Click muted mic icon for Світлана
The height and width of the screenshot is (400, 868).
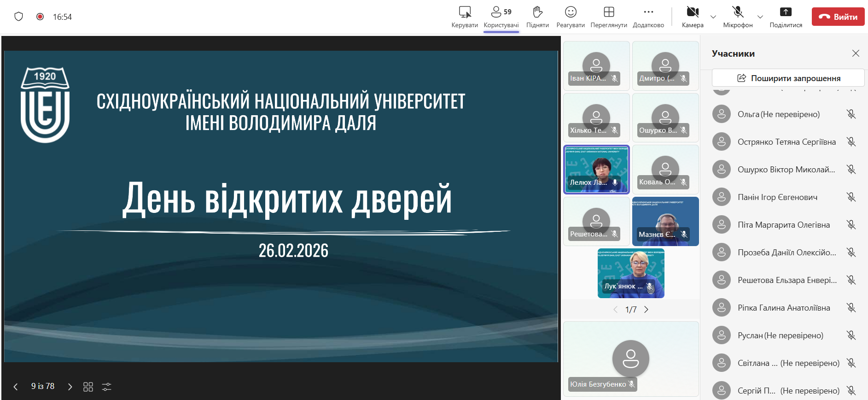coord(851,363)
